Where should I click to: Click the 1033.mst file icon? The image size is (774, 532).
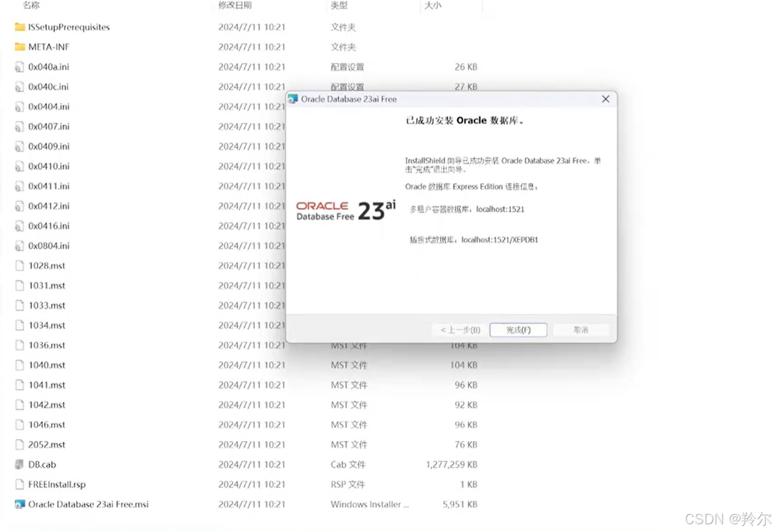[x=20, y=305]
